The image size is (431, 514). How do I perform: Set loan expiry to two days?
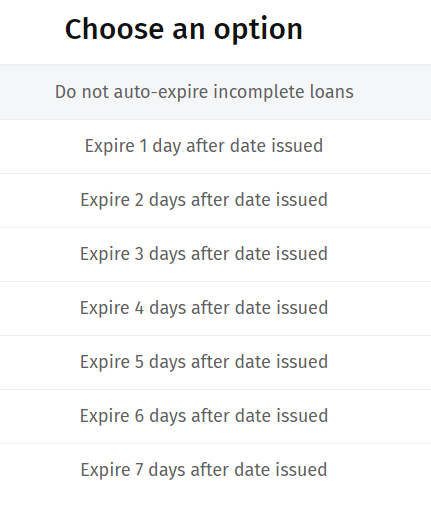point(215,200)
